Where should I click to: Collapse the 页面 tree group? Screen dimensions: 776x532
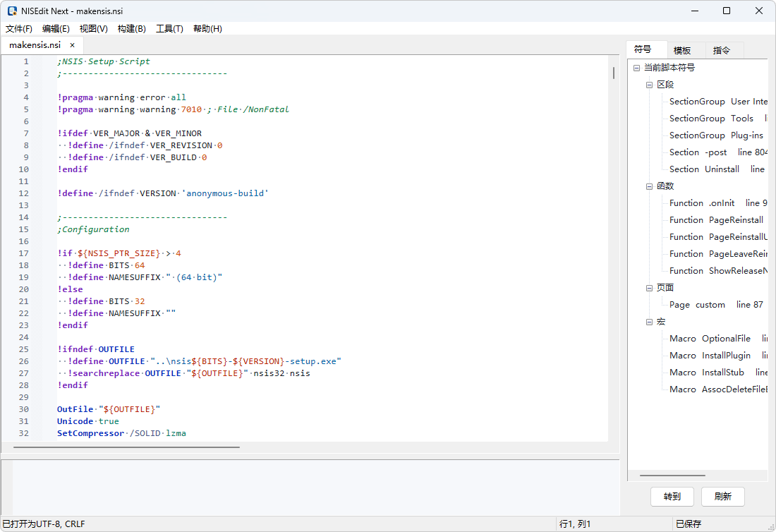pos(649,288)
